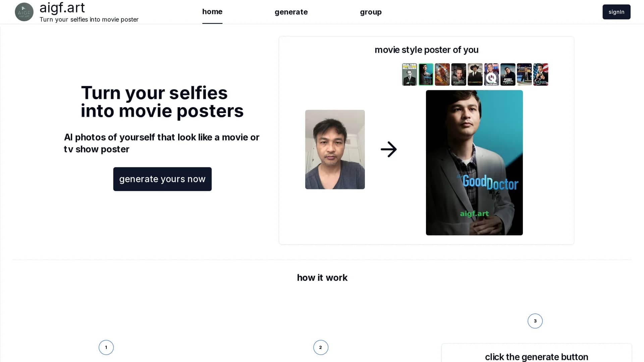Click the aigf.art site title text
This screenshot has width=644, height=362.
tap(62, 8)
